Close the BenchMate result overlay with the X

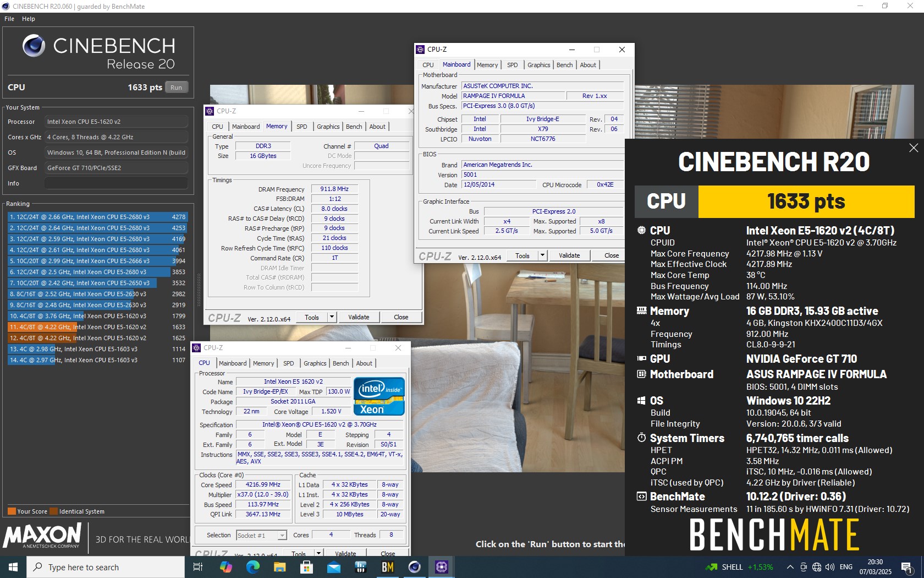pyautogui.click(x=914, y=148)
